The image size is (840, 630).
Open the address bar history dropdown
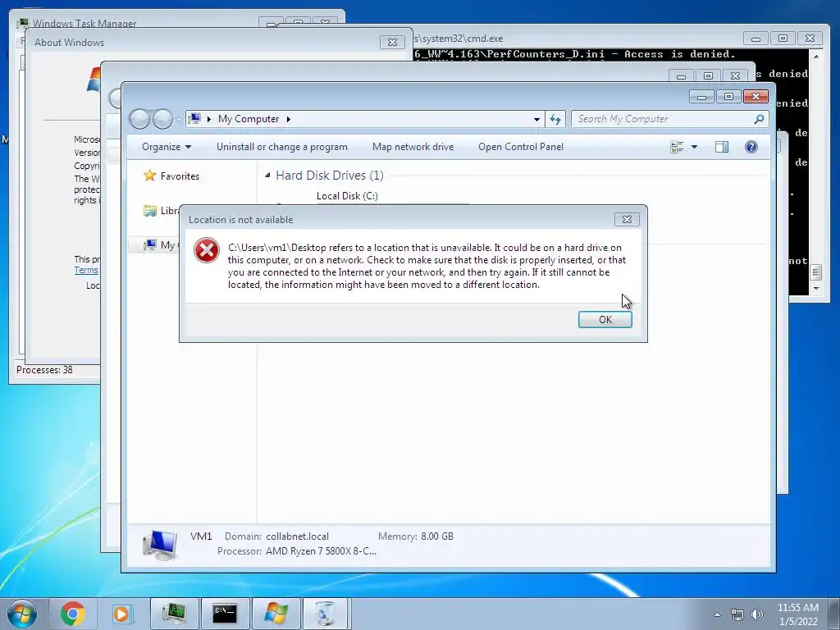536,120
